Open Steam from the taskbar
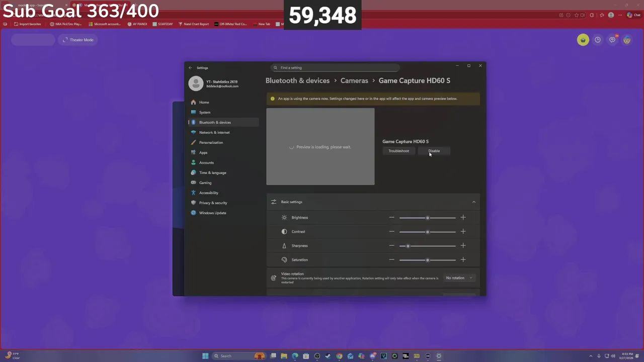Screen dimensions: 644x362 pos(328,356)
